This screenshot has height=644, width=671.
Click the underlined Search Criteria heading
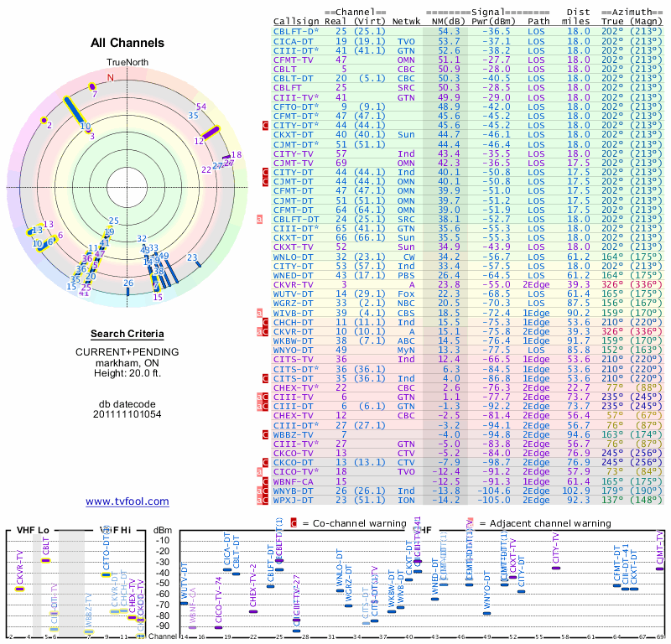[x=127, y=334]
